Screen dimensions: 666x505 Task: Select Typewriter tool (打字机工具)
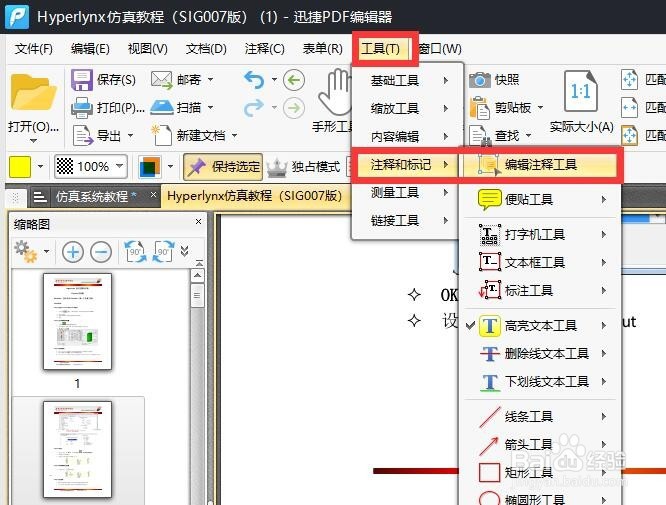[540, 234]
